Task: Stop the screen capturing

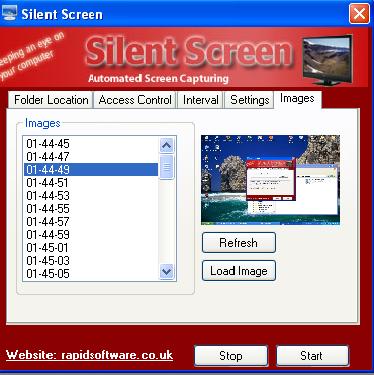Action: (x=231, y=356)
